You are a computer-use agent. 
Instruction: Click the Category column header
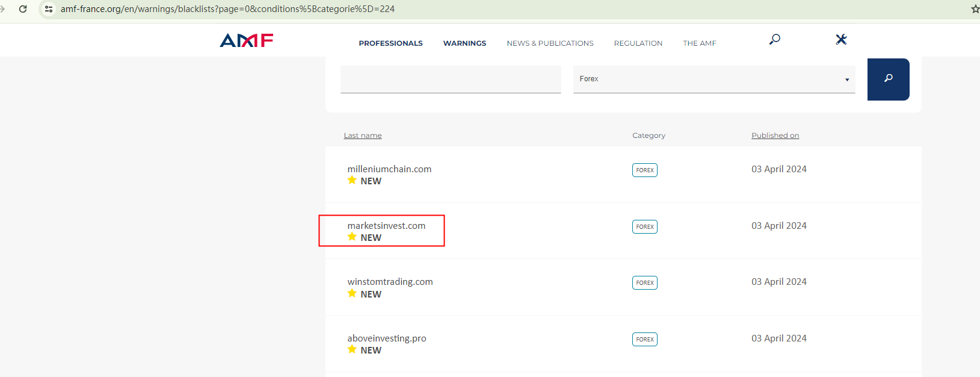pyautogui.click(x=649, y=136)
